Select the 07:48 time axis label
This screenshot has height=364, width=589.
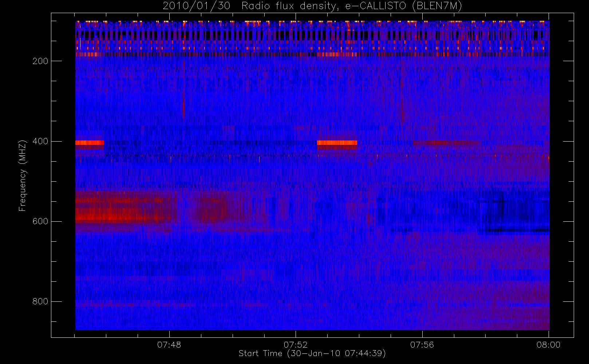(169, 345)
